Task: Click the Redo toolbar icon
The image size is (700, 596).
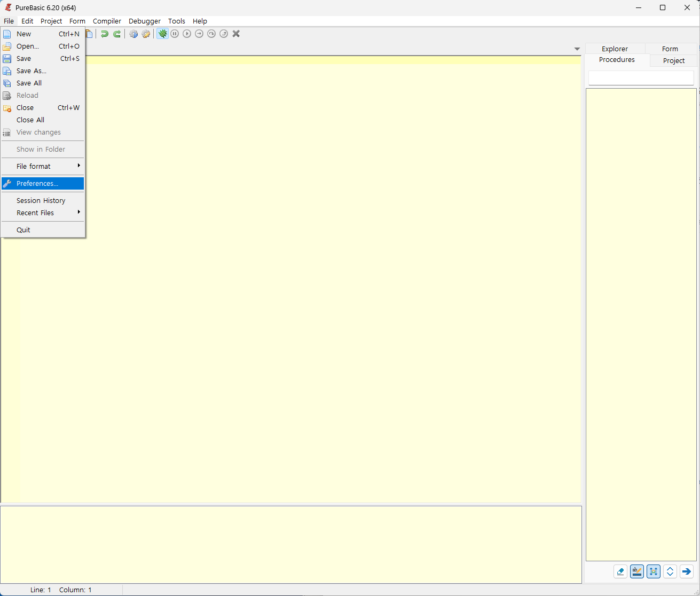Action: click(117, 34)
